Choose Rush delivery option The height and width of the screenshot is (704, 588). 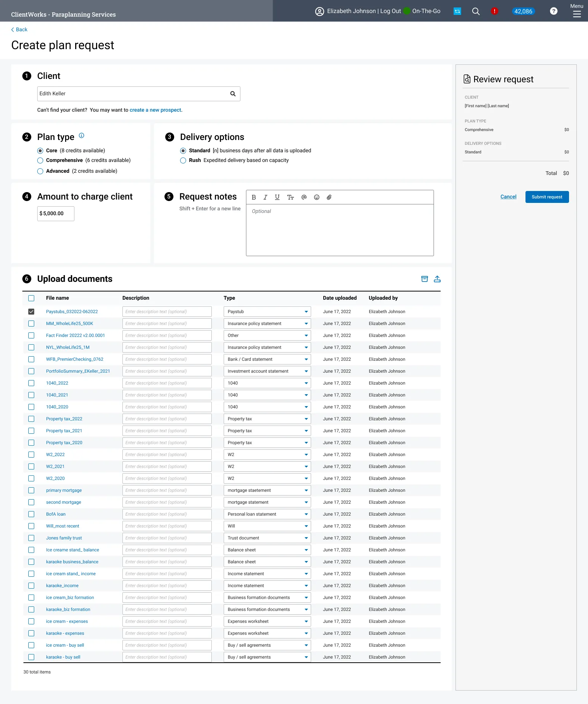tap(183, 160)
